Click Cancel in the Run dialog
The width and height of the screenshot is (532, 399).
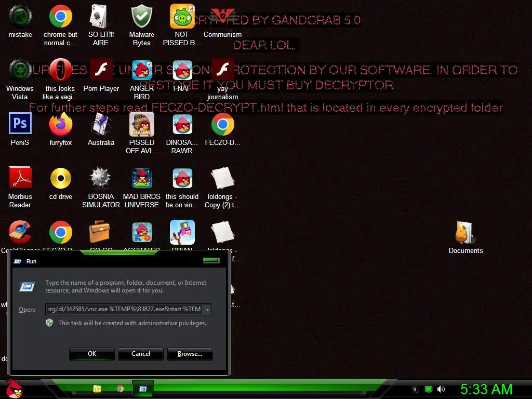coord(141,354)
